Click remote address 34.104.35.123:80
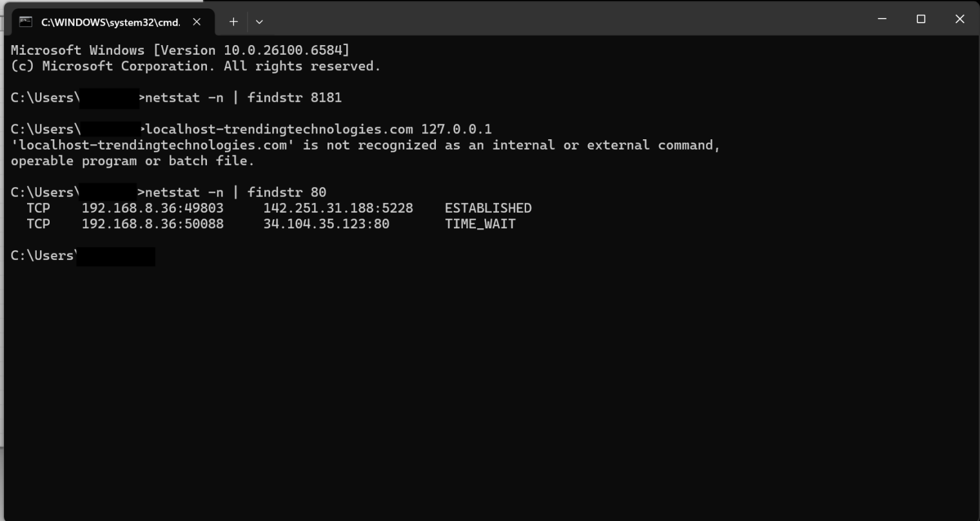 point(326,224)
